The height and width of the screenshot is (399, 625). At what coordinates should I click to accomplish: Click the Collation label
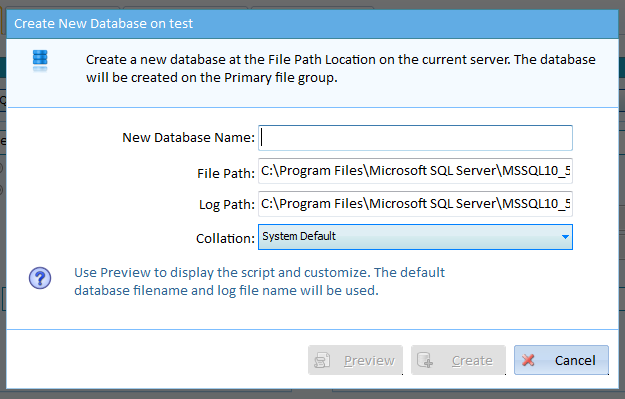[225, 238]
